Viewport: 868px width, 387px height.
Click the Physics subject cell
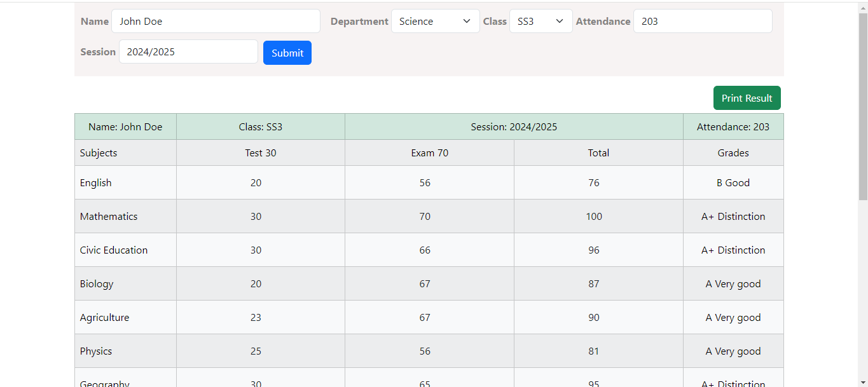click(x=96, y=351)
